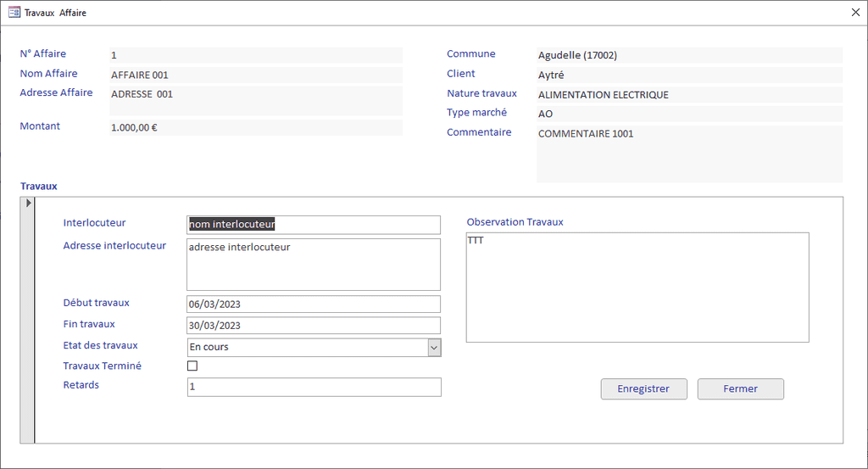Screen dimensions: 868x469
Task: Click the Observation Travaux text box
Action: pos(637,288)
